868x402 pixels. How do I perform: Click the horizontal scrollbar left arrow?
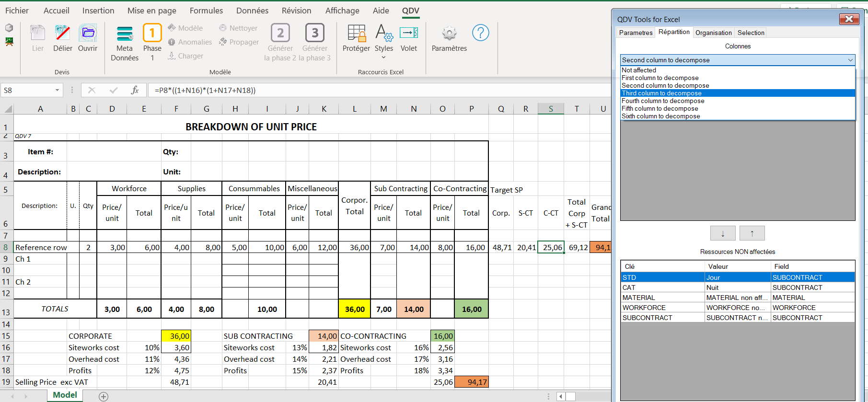pyautogui.click(x=561, y=396)
